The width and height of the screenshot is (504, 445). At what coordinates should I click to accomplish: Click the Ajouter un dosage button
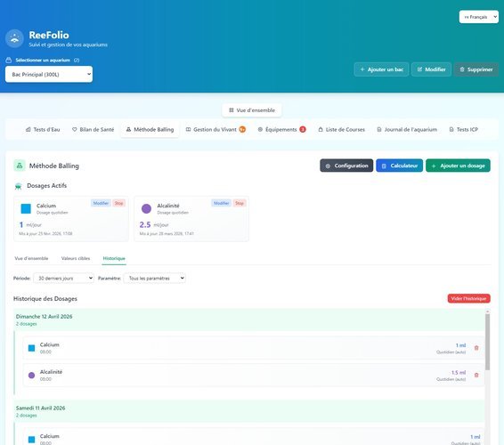pos(458,166)
